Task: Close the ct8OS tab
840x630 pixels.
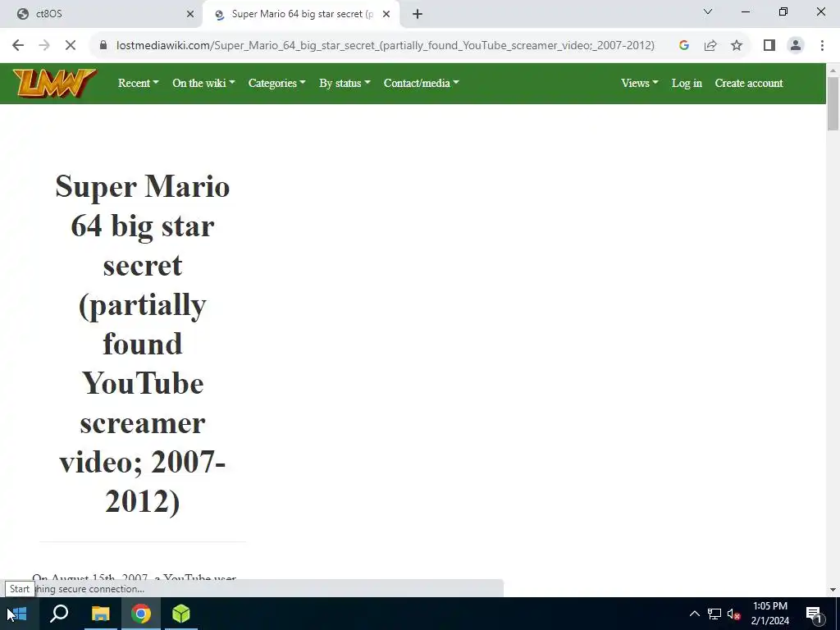Action: coord(190,15)
